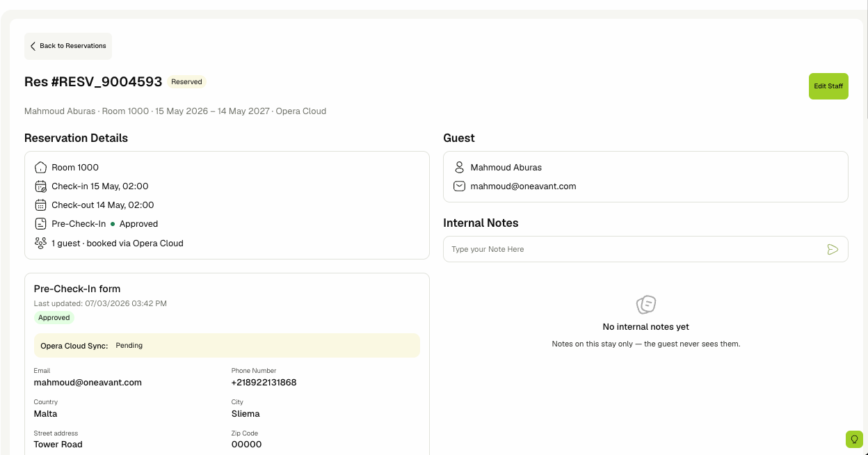Click city value Sliema
Image resolution: width=868 pixels, height=455 pixels.
pyautogui.click(x=246, y=414)
